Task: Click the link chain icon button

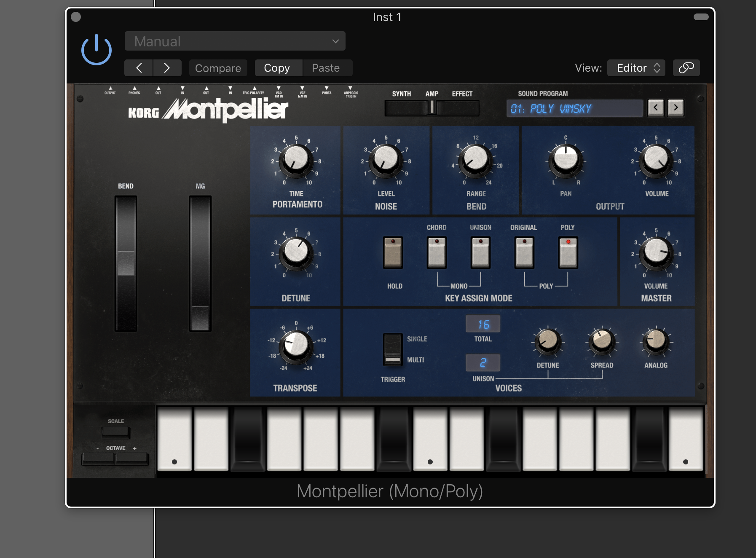Action: point(686,68)
